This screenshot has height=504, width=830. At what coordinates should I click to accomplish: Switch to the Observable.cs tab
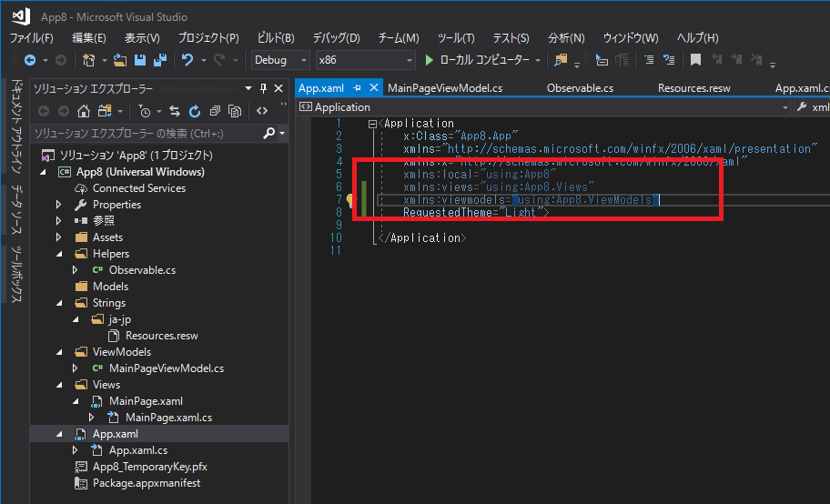point(580,88)
